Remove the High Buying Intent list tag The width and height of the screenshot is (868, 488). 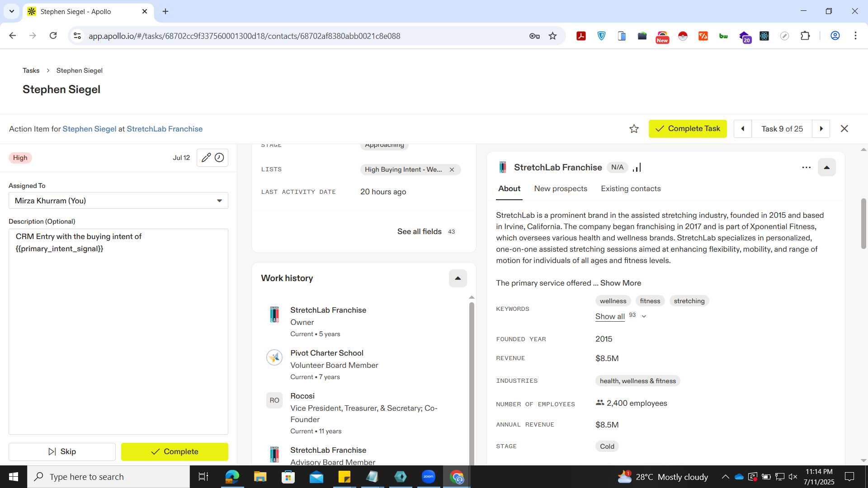click(452, 169)
